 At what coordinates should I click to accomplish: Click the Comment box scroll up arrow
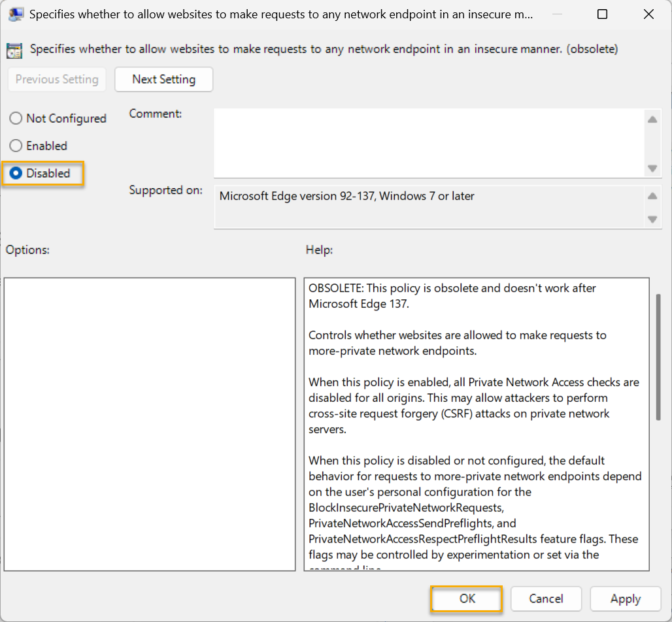[652, 120]
